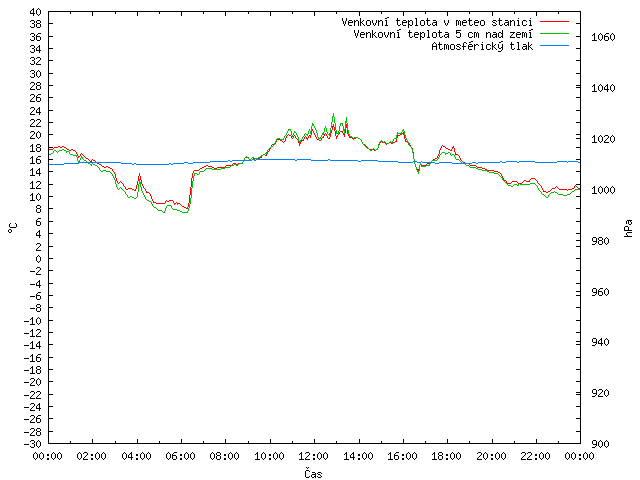
Task: Click the 20:00 time axis label
Action: coord(491,456)
